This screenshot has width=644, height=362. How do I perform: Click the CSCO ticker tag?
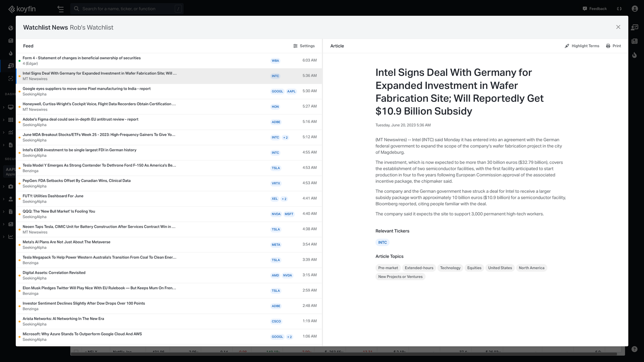coord(276,321)
